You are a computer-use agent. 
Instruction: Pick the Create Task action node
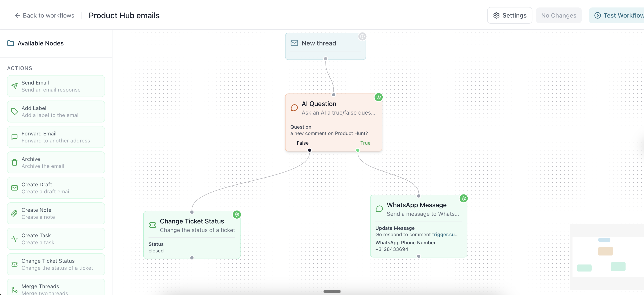(x=56, y=239)
